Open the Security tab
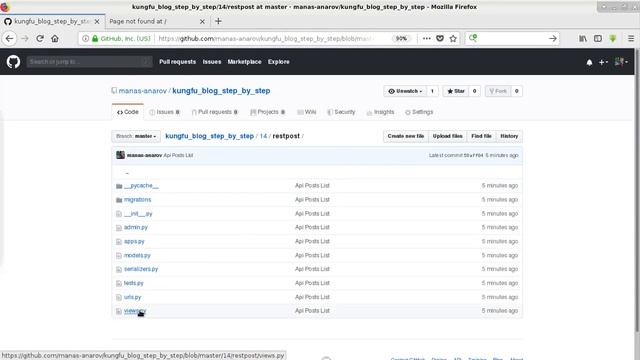The image size is (640, 360). (x=341, y=112)
